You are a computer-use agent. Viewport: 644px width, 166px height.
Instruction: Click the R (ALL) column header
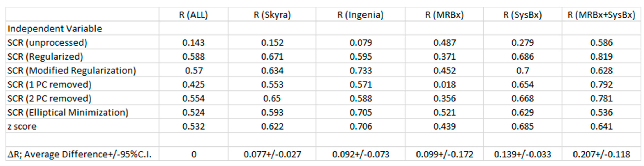click(193, 15)
